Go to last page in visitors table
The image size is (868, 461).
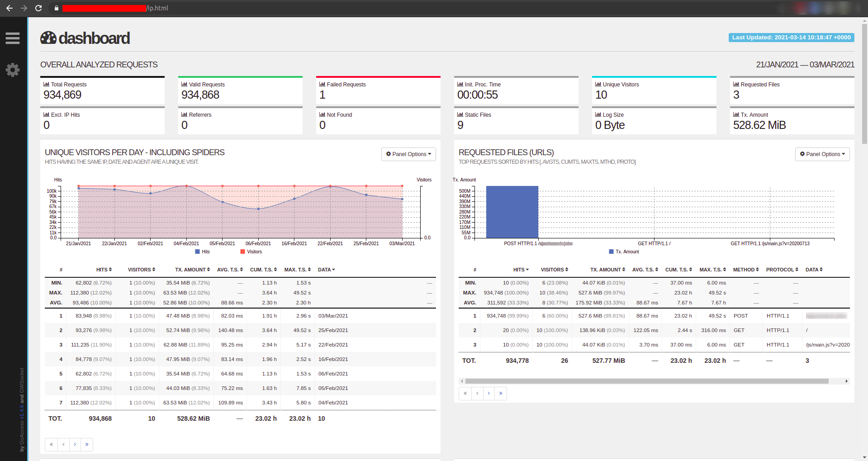pos(87,444)
